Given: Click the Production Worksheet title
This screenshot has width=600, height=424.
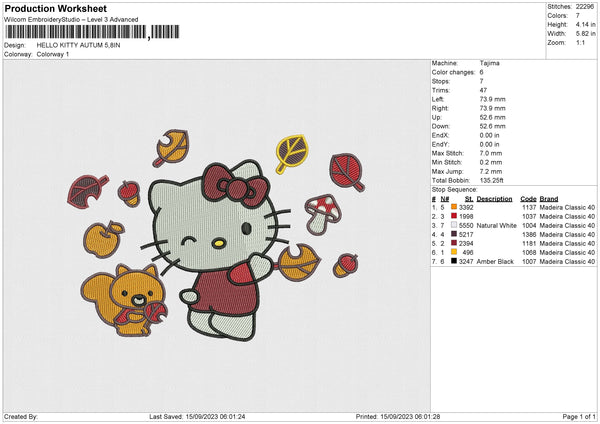Looking at the screenshot, I should click(x=55, y=8).
